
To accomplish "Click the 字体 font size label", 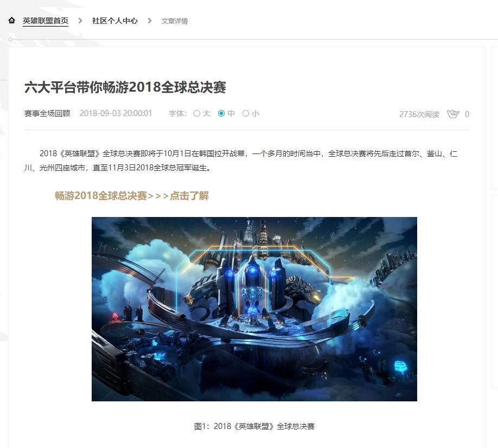I will pyautogui.click(x=177, y=113).
